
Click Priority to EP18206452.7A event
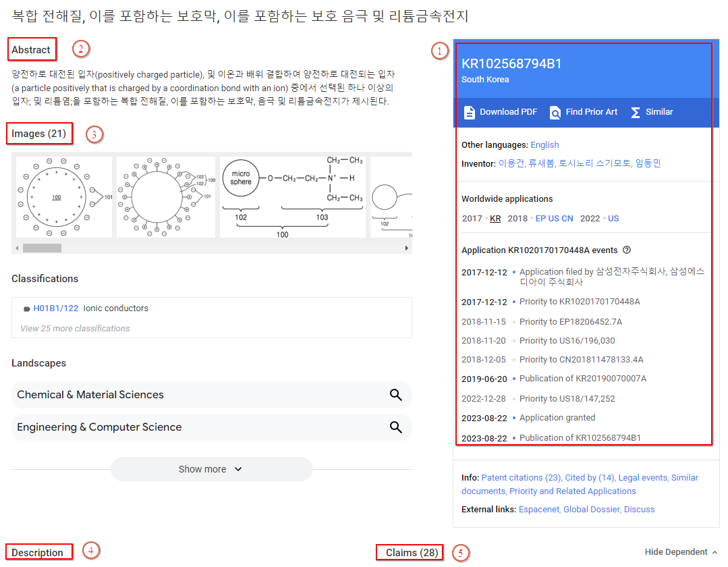[x=571, y=322]
